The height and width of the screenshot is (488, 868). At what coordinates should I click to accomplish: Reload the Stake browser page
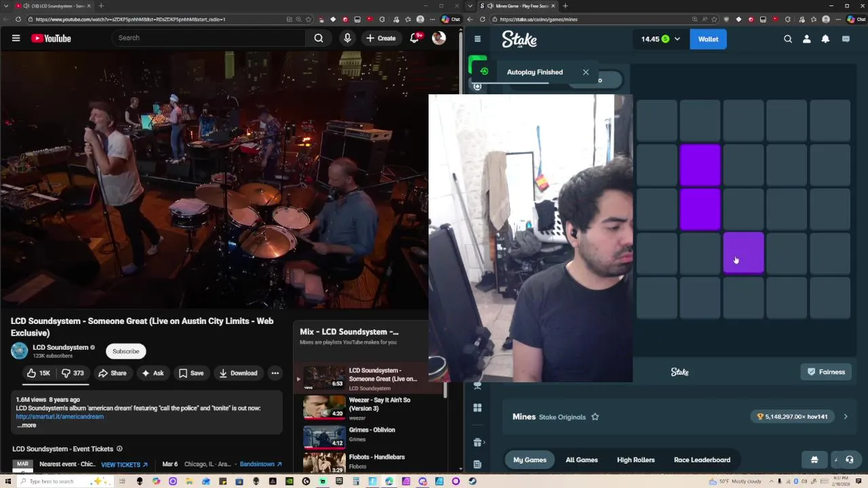tap(483, 19)
